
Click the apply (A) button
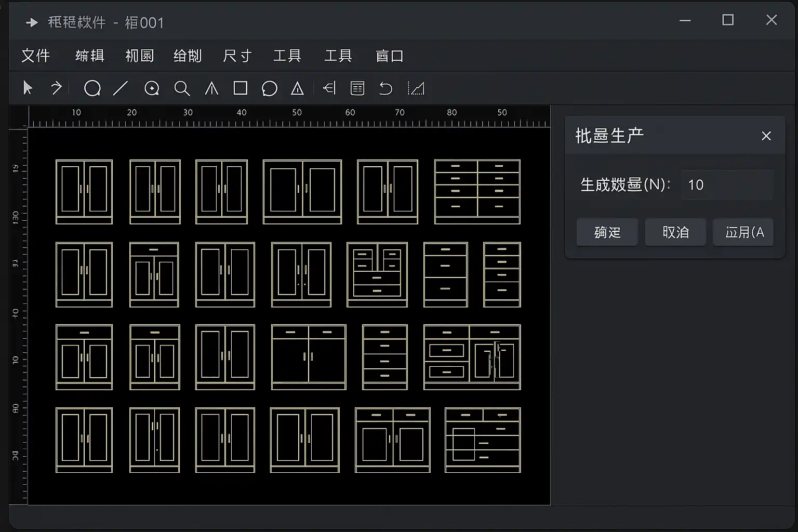point(743,232)
